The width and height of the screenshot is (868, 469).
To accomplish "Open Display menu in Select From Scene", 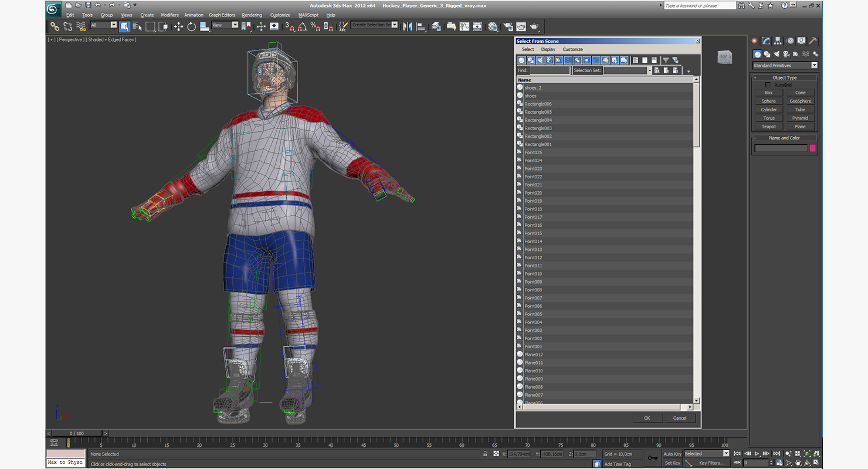I will click(548, 49).
